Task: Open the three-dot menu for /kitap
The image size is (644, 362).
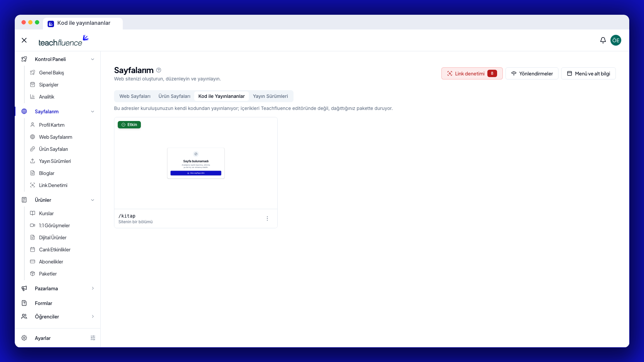Action: (x=267, y=219)
